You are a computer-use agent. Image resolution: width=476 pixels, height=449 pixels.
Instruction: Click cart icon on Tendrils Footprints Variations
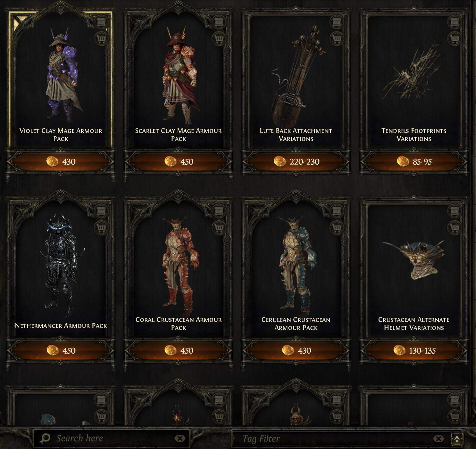click(x=455, y=38)
